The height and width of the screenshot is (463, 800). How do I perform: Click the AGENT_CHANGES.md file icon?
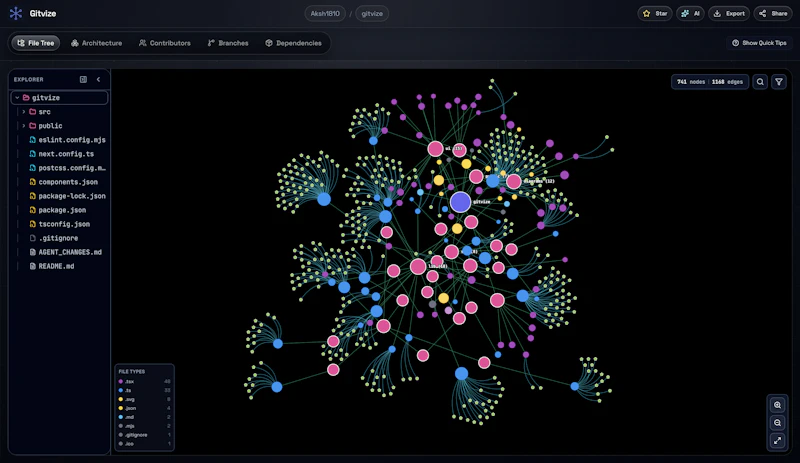coord(33,252)
